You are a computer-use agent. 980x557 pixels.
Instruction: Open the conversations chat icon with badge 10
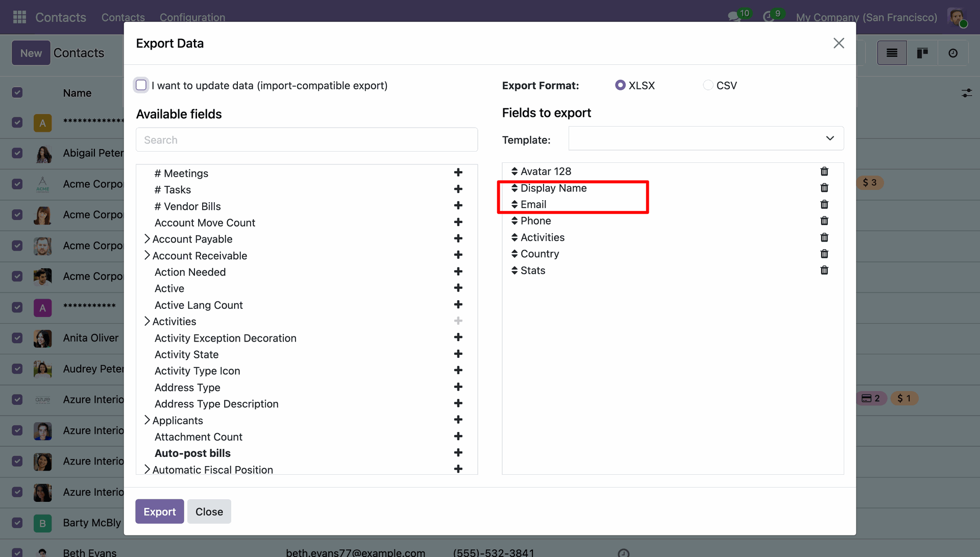pyautogui.click(x=734, y=17)
